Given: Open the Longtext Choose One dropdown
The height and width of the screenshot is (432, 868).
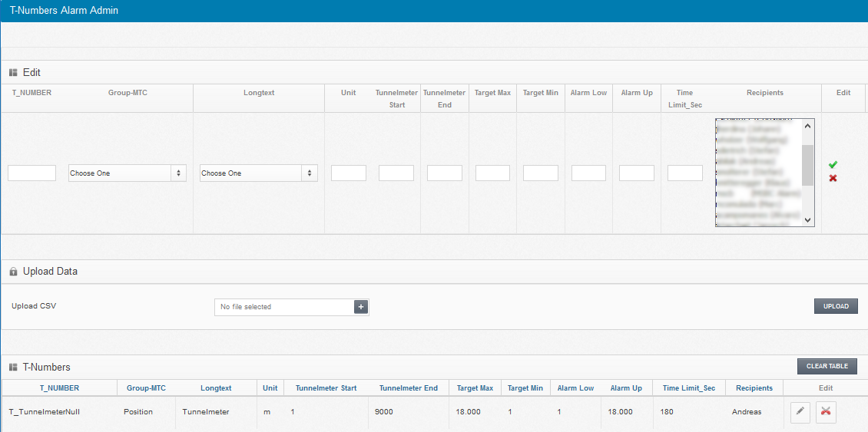Looking at the screenshot, I should click(258, 173).
